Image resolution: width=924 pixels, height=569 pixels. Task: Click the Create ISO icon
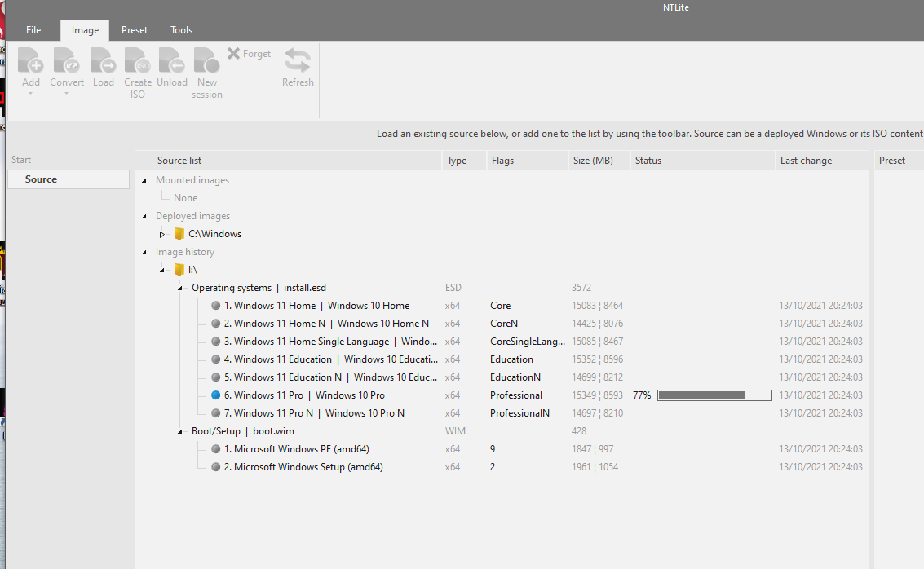[138, 60]
